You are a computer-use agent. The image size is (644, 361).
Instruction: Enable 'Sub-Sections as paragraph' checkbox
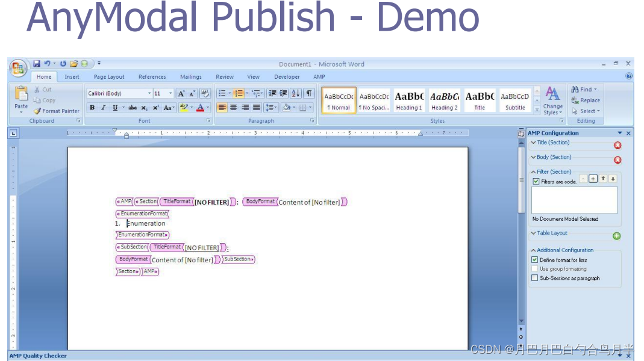[x=535, y=278]
